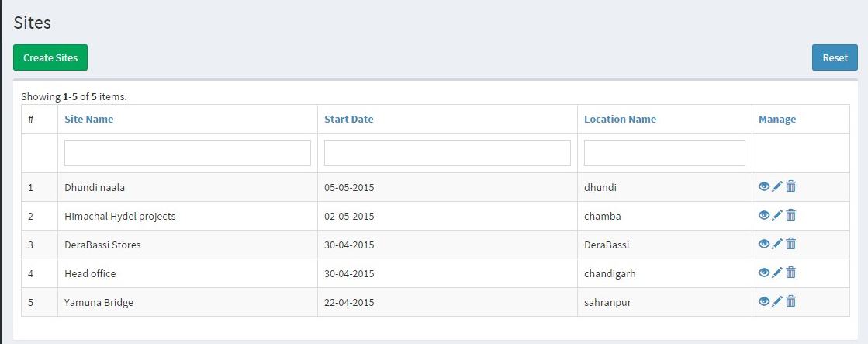Click the Create Sites button
868x344 pixels.
[x=50, y=57]
